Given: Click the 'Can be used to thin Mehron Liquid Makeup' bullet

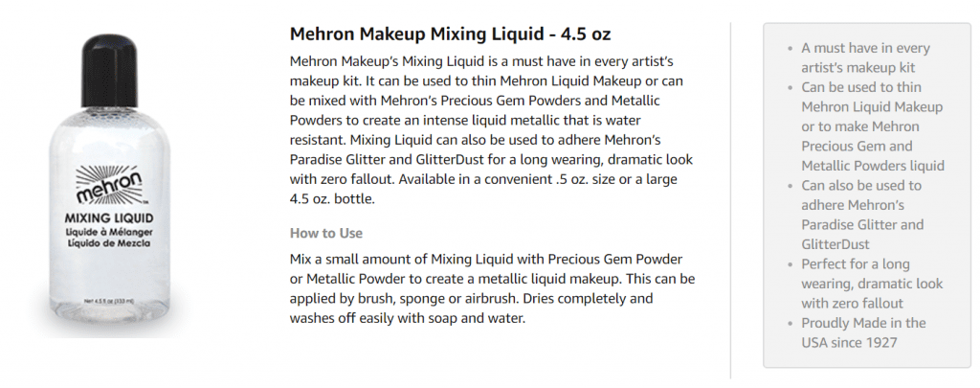Looking at the screenshot, I should coord(872,126).
